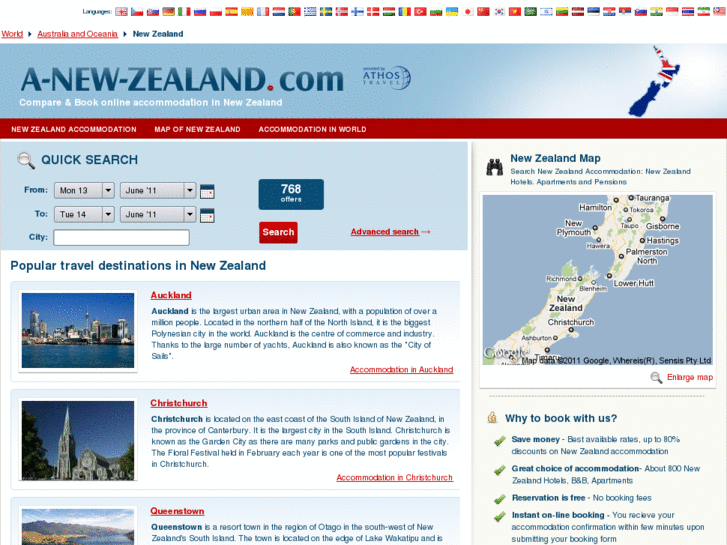This screenshot has height=545, width=727.
Task: Click the Auckland skyline thumbnail
Action: 78,331
